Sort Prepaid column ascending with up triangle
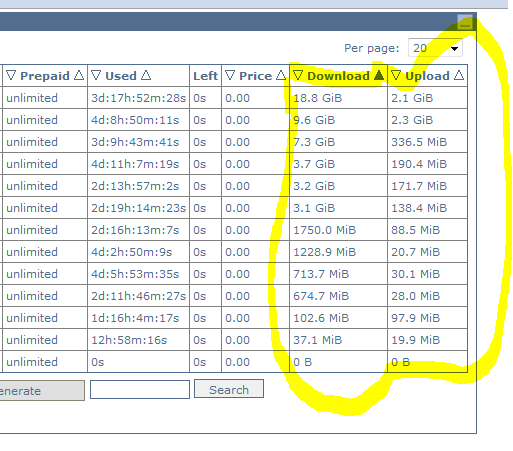This screenshot has height=451, width=513. click(x=79, y=75)
